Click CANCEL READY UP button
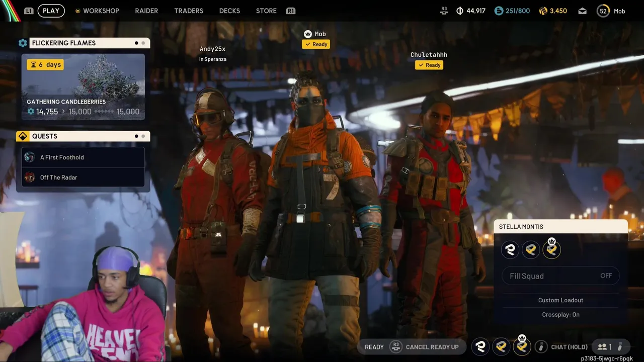Viewport: 644px width, 362px height. pyautogui.click(x=432, y=347)
